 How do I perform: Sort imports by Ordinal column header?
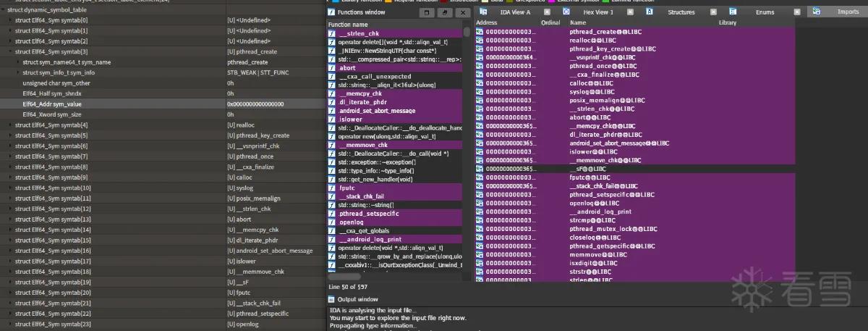(553, 23)
